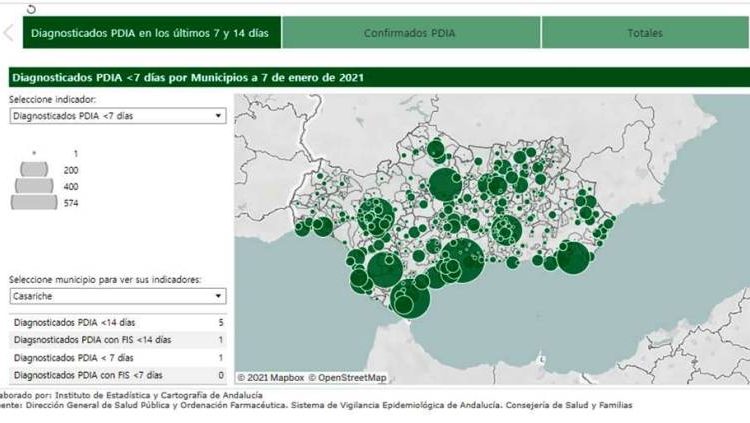Click the 'Diagnosticados PDIA con FIS <7 días' row
This screenshot has height=423, width=750.
[x=117, y=374]
